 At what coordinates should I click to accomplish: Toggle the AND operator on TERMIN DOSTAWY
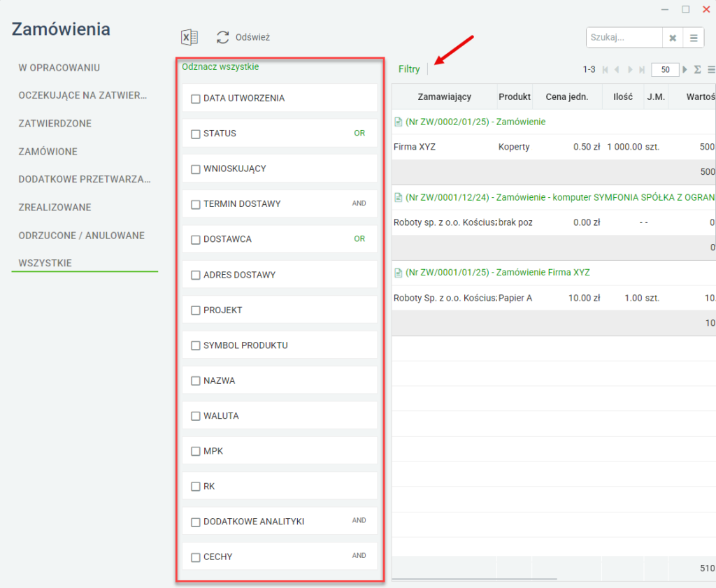[x=359, y=203]
